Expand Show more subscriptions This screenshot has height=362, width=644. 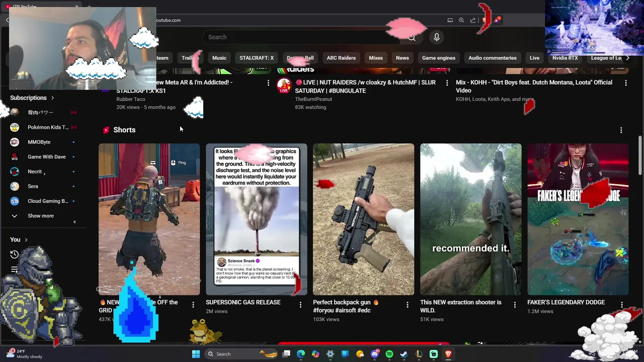[40, 216]
